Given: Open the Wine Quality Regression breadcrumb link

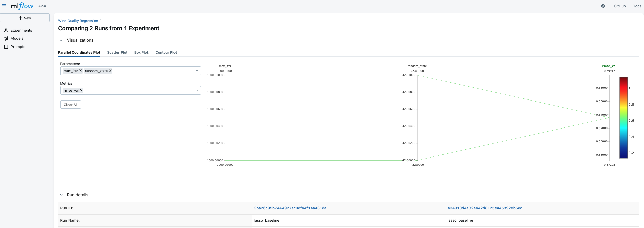Looking at the screenshot, I should pos(78,21).
